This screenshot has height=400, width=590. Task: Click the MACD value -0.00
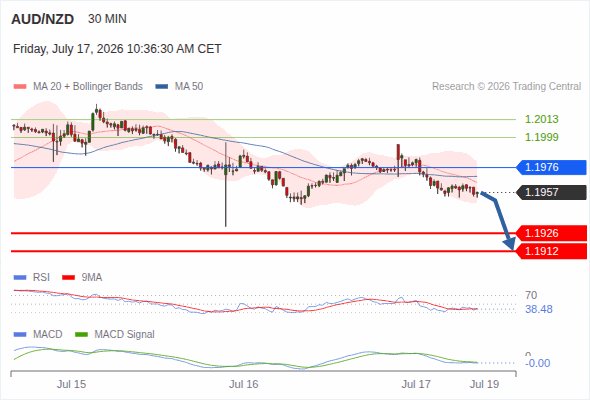[538, 363]
